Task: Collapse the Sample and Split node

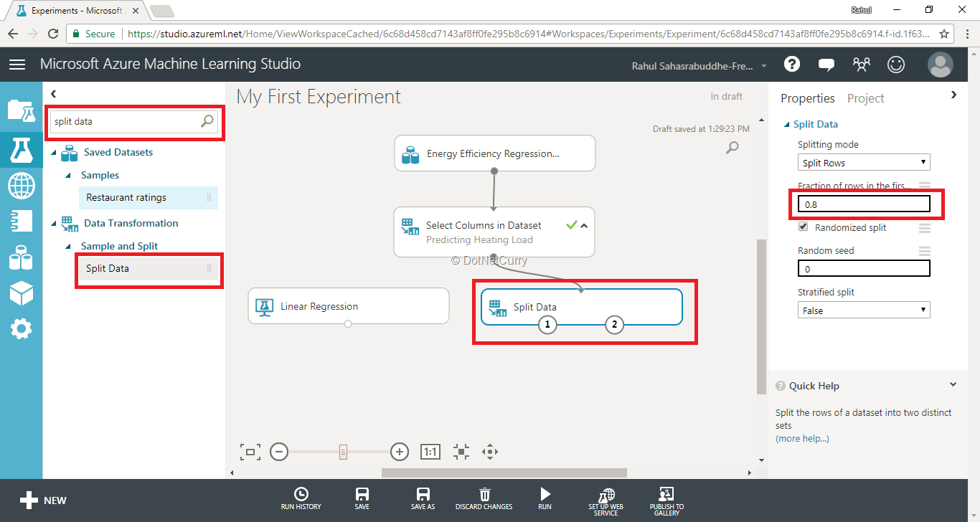Action: click(68, 247)
